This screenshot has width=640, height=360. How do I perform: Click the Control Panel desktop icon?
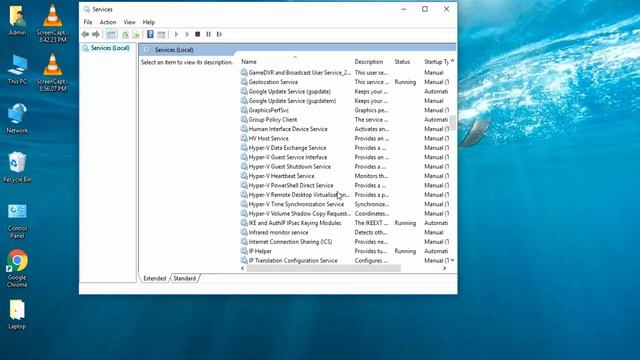pyautogui.click(x=17, y=220)
